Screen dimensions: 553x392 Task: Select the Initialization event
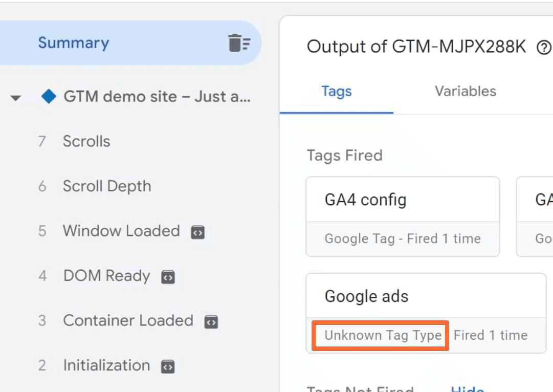coord(106,365)
